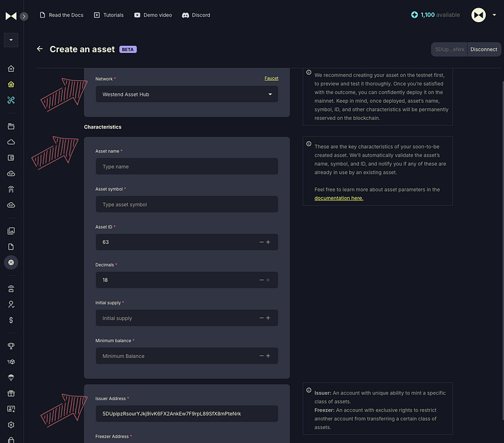Click the user account icon in sidebar
Screen dimensions: 504x443
click(11, 304)
